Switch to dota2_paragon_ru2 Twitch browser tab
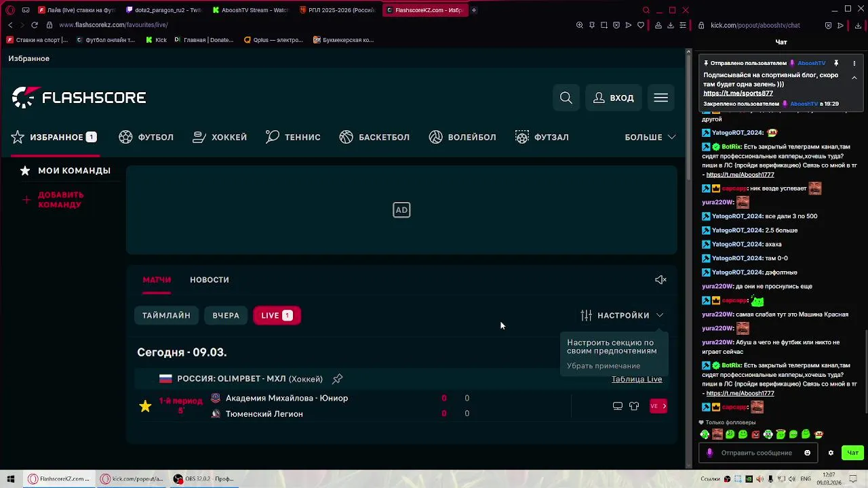 pyautogui.click(x=164, y=10)
